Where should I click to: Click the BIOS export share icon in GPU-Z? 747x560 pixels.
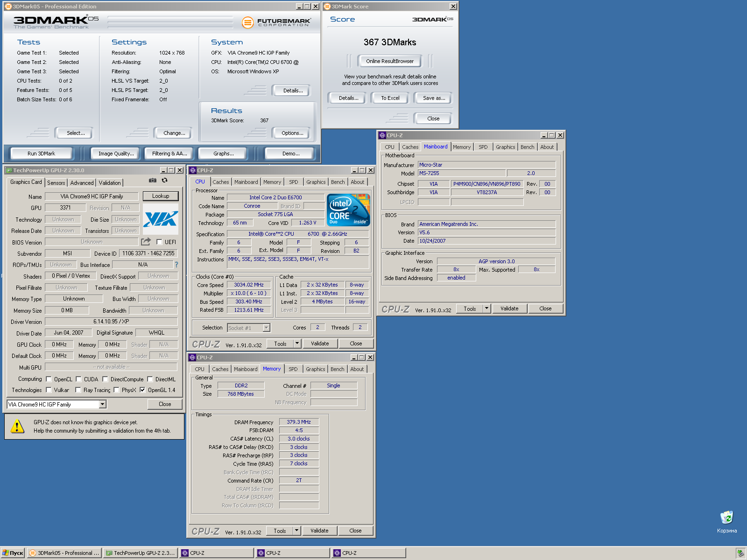[x=146, y=241]
